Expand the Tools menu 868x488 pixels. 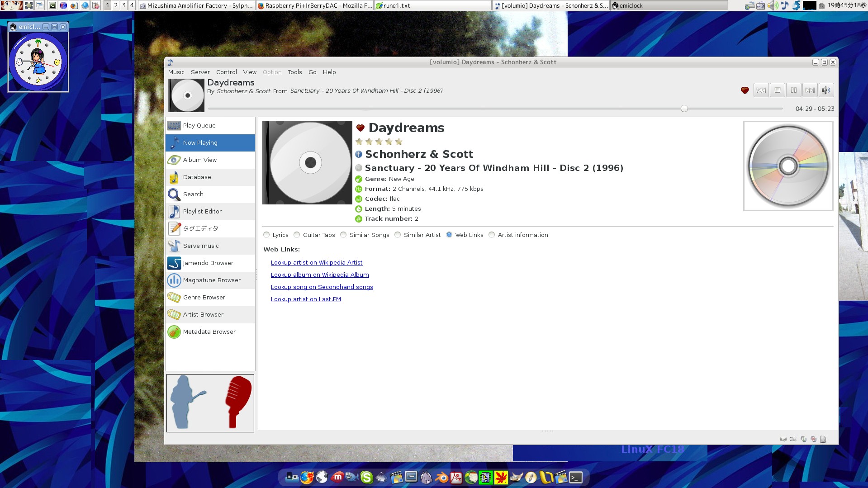(x=294, y=72)
